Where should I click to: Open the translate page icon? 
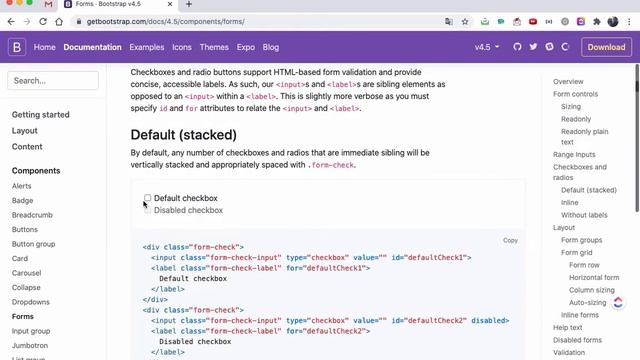pos(449,22)
